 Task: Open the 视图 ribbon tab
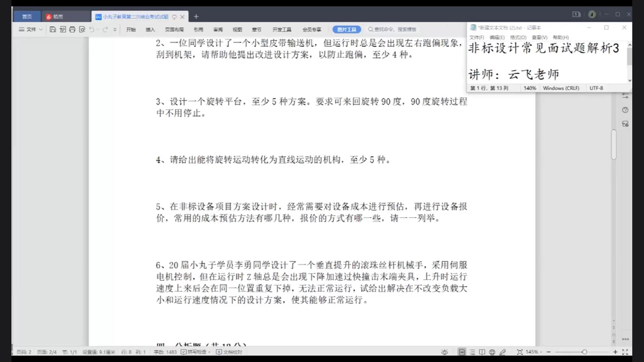point(237,29)
